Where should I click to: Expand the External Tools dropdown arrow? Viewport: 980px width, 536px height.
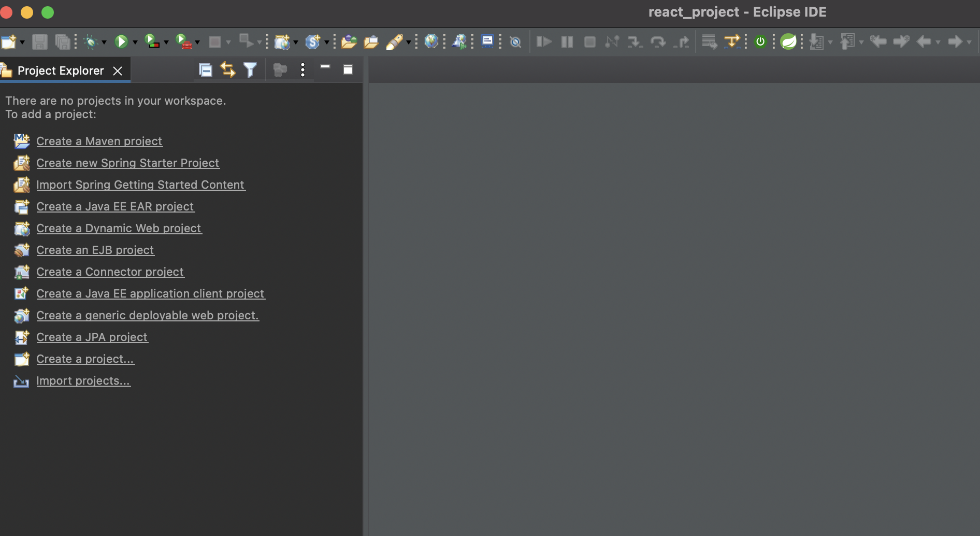point(197,43)
